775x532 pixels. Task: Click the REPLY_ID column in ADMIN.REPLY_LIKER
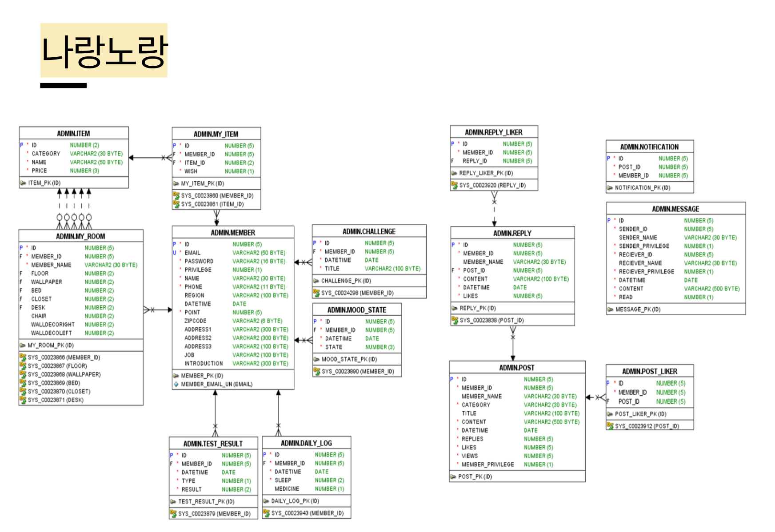click(494, 161)
